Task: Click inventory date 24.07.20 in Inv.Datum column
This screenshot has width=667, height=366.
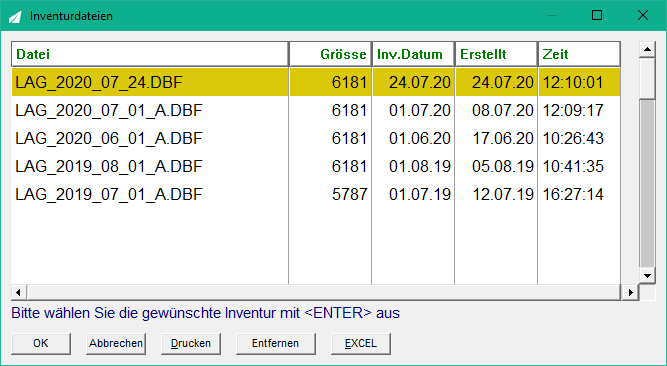Action: coord(420,82)
